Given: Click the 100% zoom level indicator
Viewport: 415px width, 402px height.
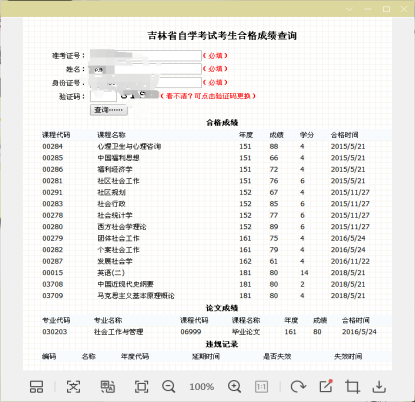Looking at the screenshot, I should coord(202,387).
